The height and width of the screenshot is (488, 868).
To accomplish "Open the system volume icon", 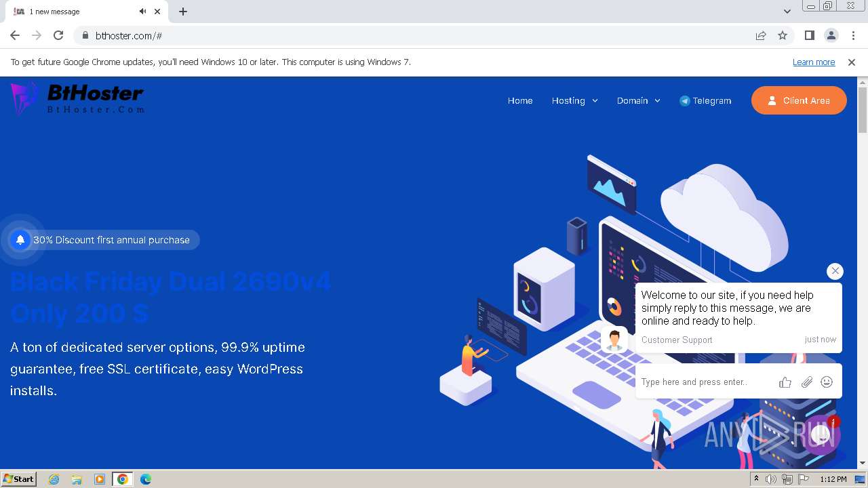I will tap(771, 479).
